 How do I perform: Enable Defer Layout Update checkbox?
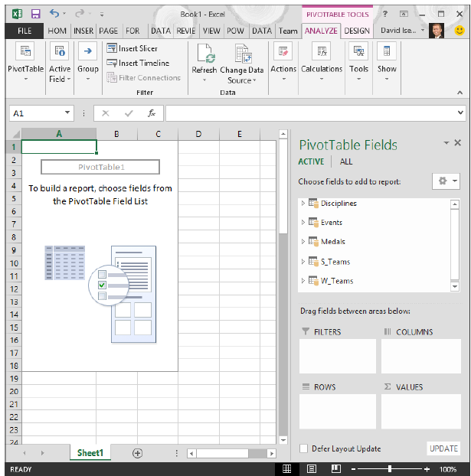[x=303, y=448]
